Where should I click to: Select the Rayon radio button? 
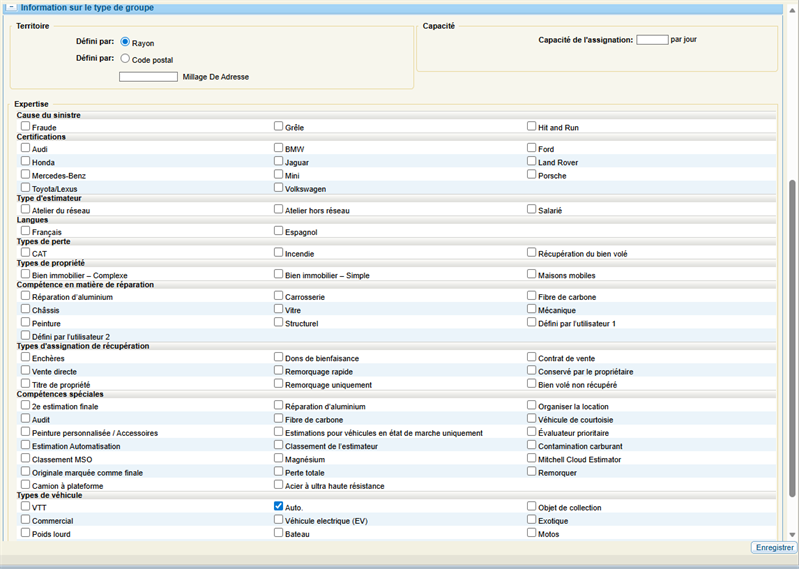click(125, 42)
